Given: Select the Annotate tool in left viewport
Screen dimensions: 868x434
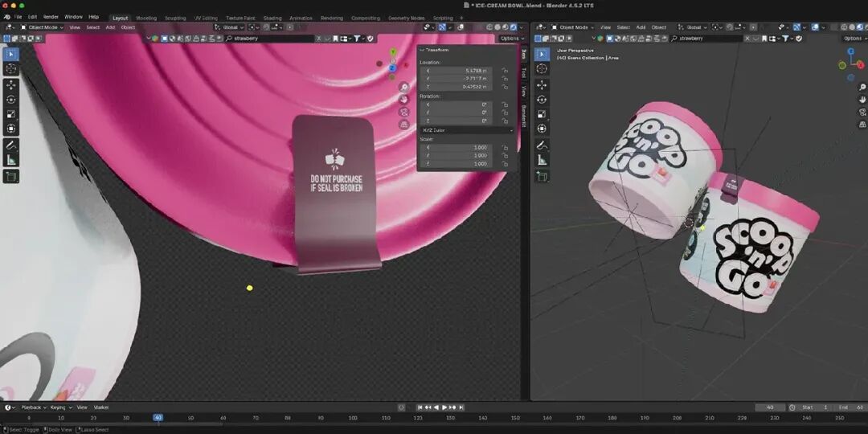Looking at the screenshot, I should pyautogui.click(x=11, y=145).
